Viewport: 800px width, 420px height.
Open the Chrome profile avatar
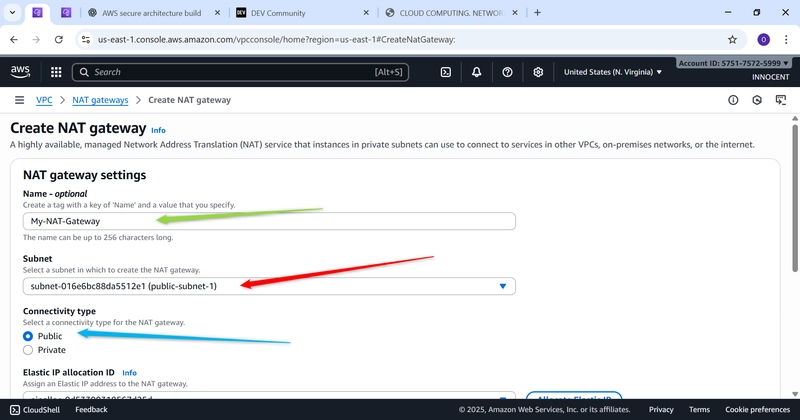[763, 39]
